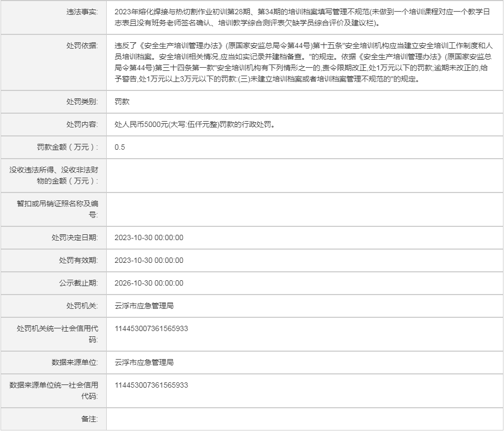Click 云浮市应急管理局 in the 数据来源单位 row
This screenshot has height=431, width=504.
[x=144, y=362]
